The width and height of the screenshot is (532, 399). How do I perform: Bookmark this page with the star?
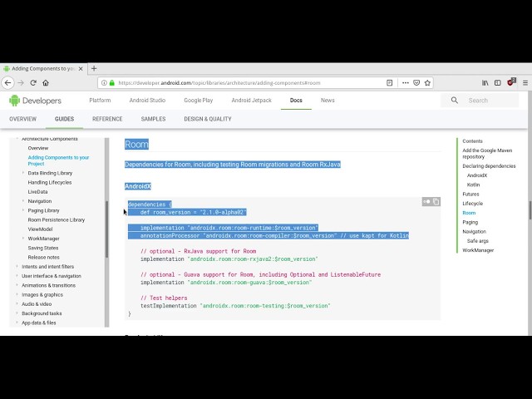pos(427,83)
